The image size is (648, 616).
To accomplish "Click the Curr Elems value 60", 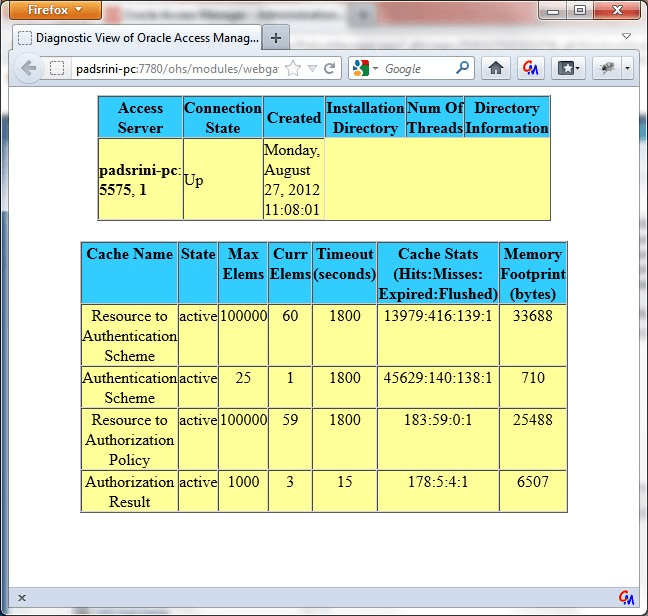I will click(290, 316).
